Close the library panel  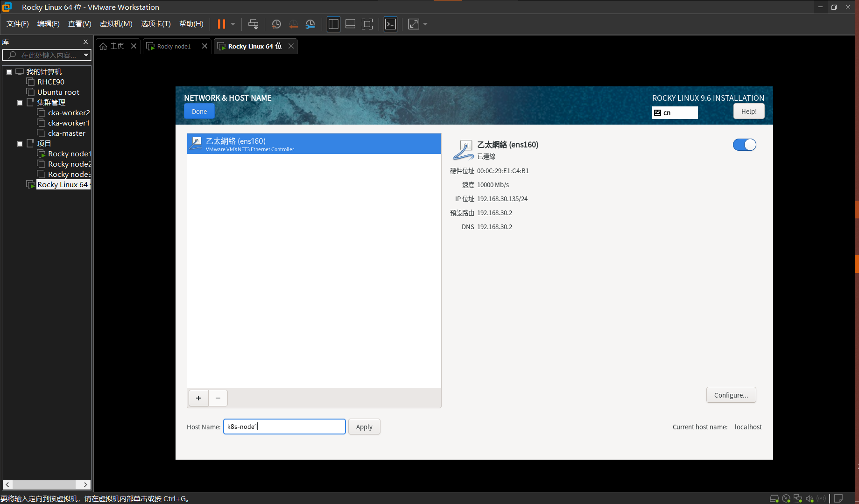pos(85,42)
